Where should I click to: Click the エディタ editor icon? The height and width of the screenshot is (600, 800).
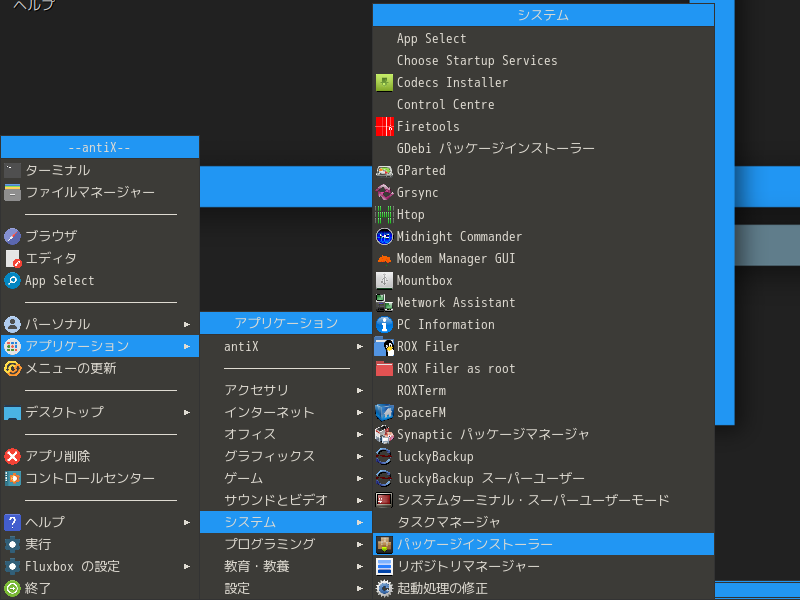[x=12, y=258]
